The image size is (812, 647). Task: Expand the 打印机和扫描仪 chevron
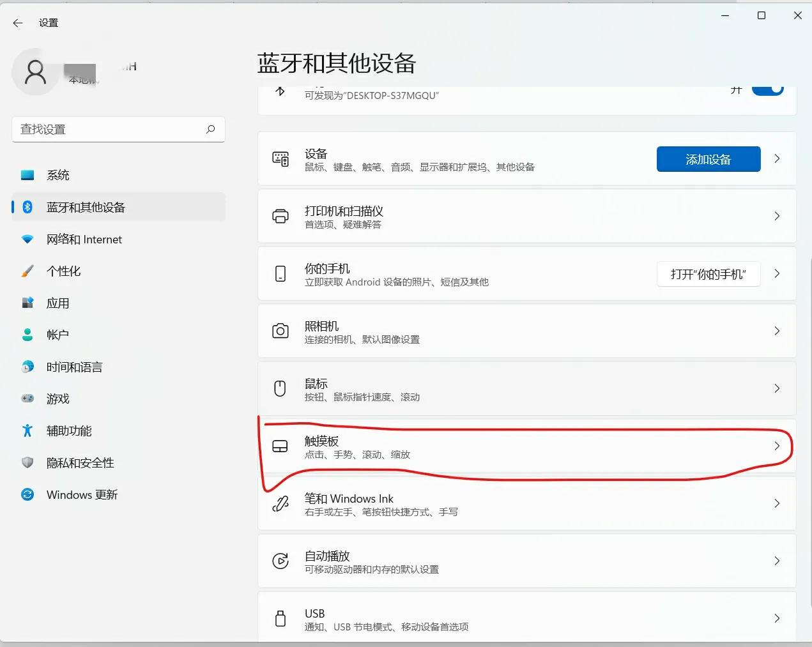click(777, 216)
